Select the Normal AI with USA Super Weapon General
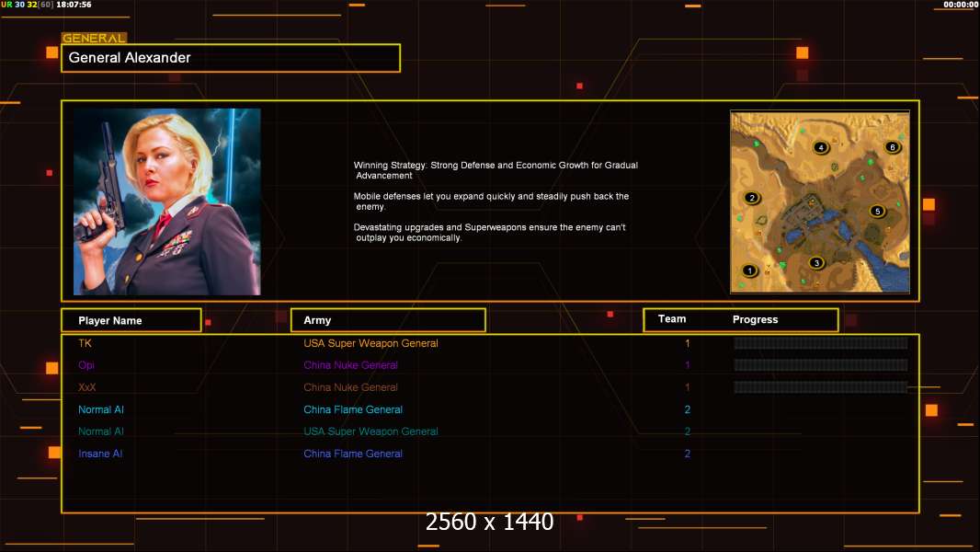Screen dimensions: 980x552 [x=100, y=431]
